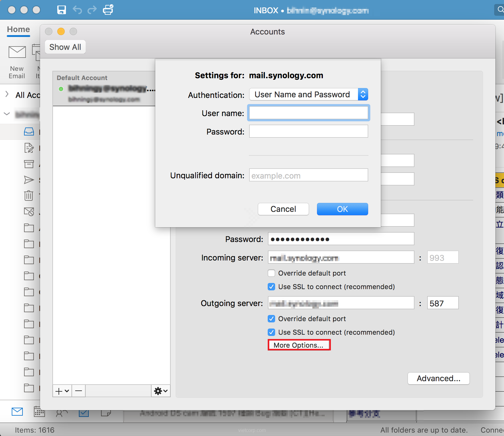Click the Redo arrow icon
504x436 pixels.
[x=92, y=10]
